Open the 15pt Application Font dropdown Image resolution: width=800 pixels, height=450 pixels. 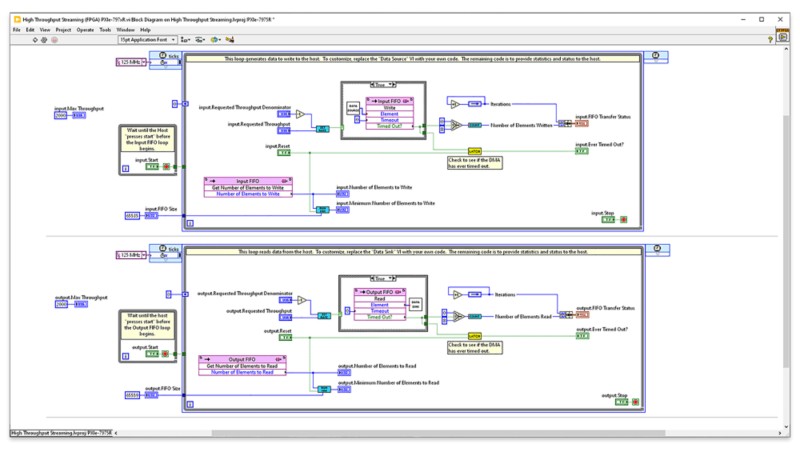pos(147,39)
